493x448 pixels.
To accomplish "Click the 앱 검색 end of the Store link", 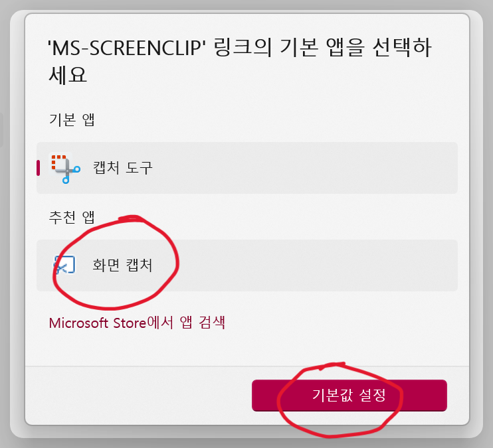I will click(x=202, y=323).
